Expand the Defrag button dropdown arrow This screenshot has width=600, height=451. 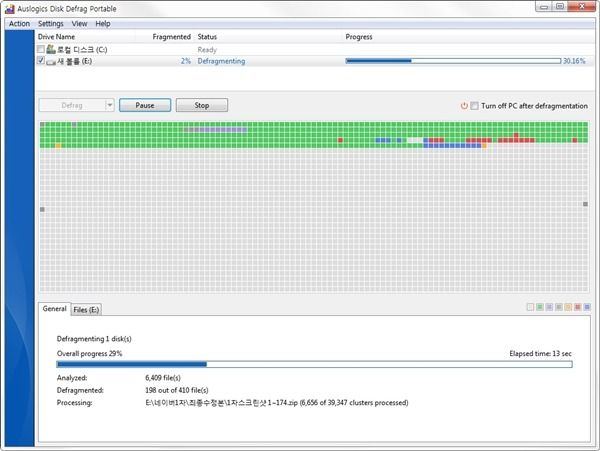109,105
